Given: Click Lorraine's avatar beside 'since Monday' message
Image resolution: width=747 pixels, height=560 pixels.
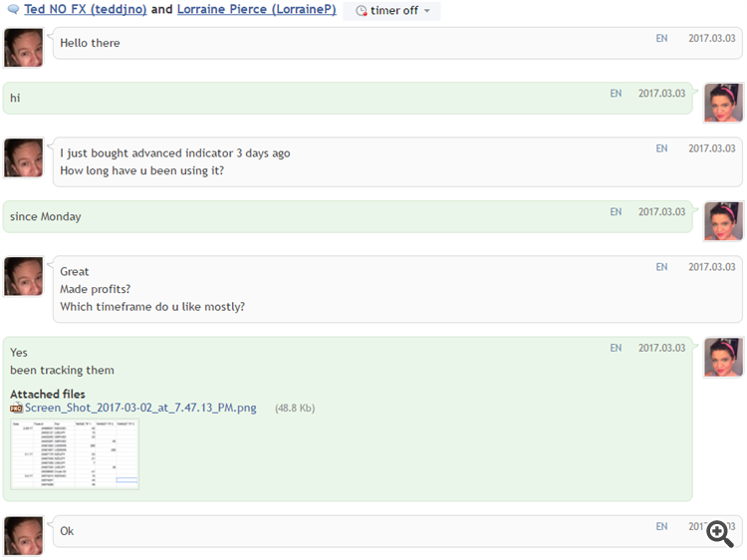Looking at the screenshot, I should 723,221.
